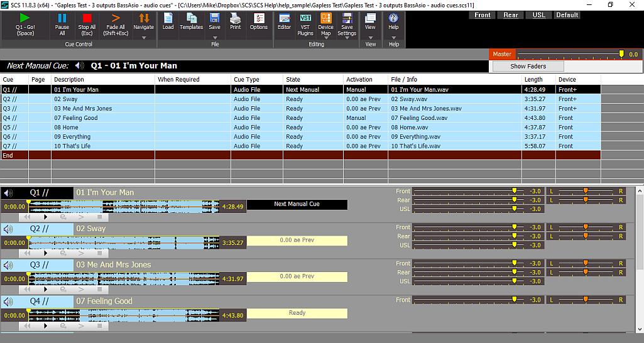The width and height of the screenshot is (644, 343).
Task: Open the Options icon
Action: (x=259, y=18)
